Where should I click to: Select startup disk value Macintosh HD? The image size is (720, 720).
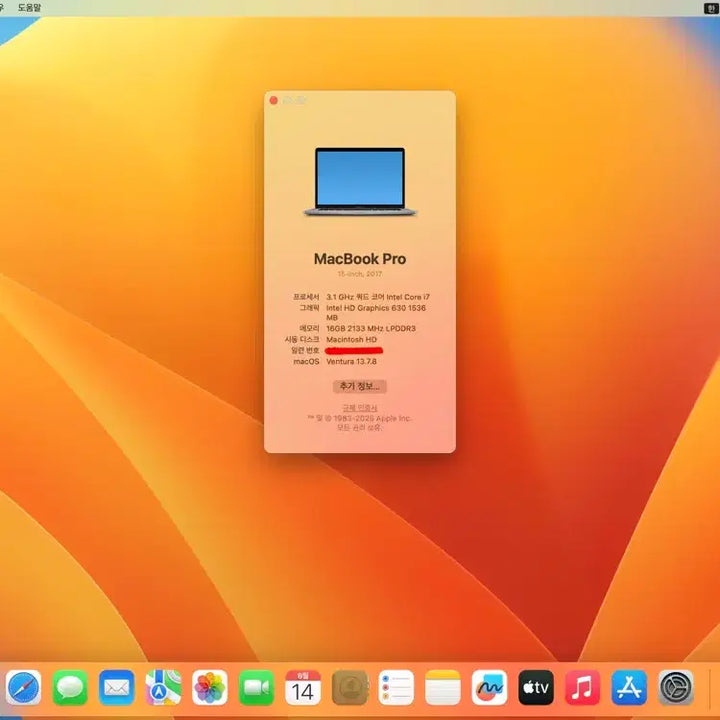(352, 339)
